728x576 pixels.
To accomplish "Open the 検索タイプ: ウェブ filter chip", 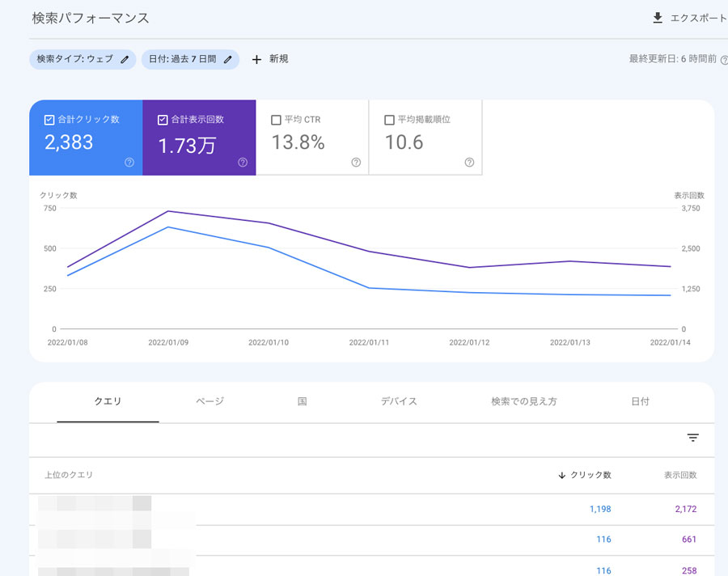I will click(x=83, y=59).
